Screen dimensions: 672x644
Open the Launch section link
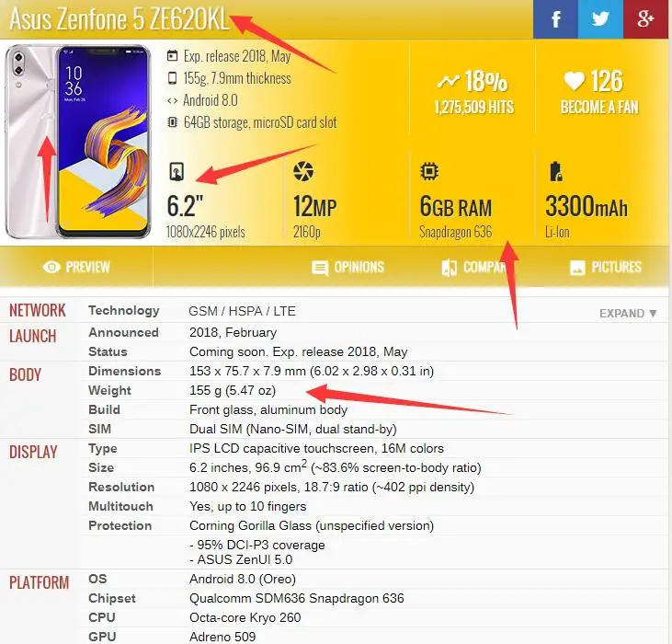pyautogui.click(x=32, y=336)
